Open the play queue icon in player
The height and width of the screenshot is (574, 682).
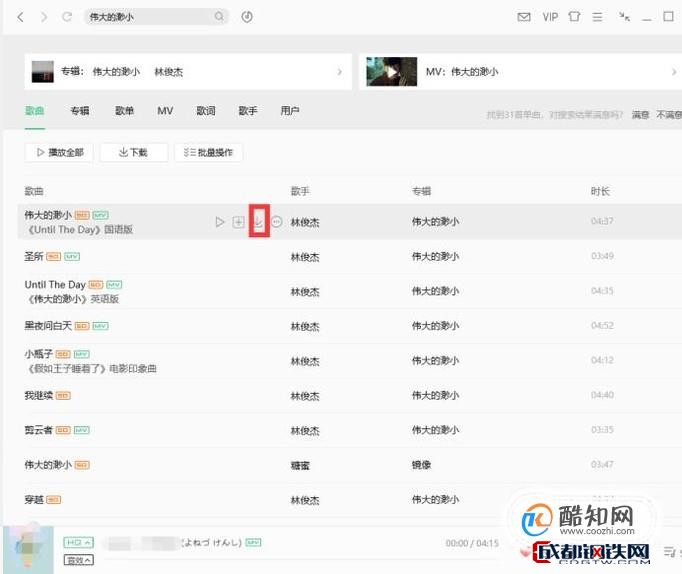click(669, 552)
